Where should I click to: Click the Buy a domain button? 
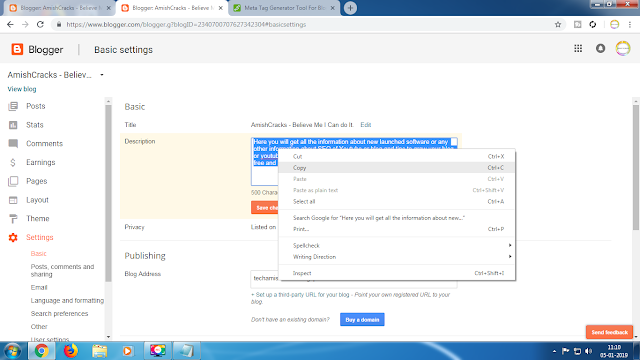click(x=362, y=320)
